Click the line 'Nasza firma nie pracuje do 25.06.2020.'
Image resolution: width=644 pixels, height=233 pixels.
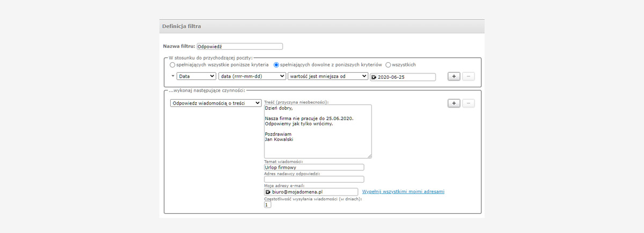[310, 118]
